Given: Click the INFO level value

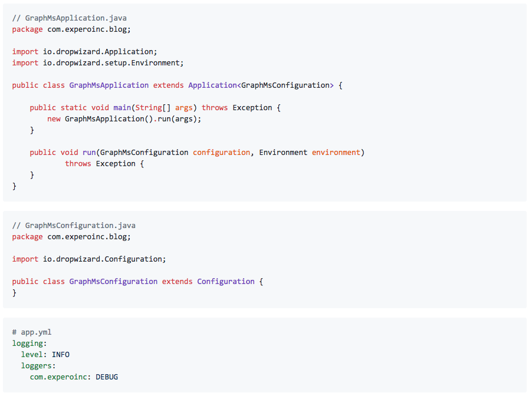Looking at the screenshot, I should (x=60, y=354).
